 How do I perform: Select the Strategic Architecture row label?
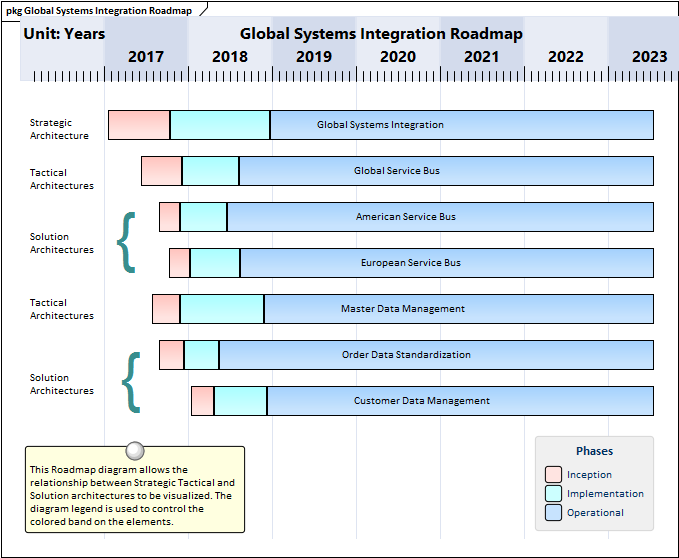[59, 129]
